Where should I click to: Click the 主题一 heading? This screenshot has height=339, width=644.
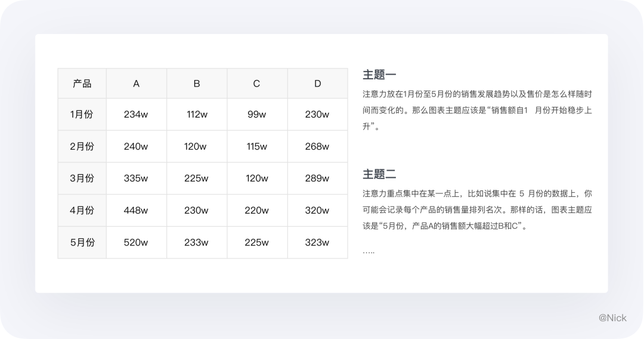(379, 75)
